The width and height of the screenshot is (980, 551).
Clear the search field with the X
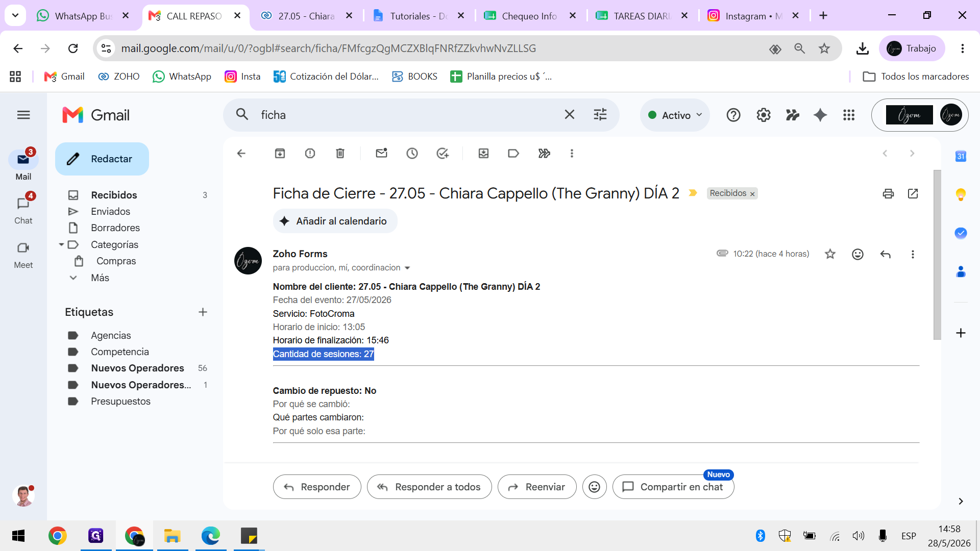click(570, 115)
